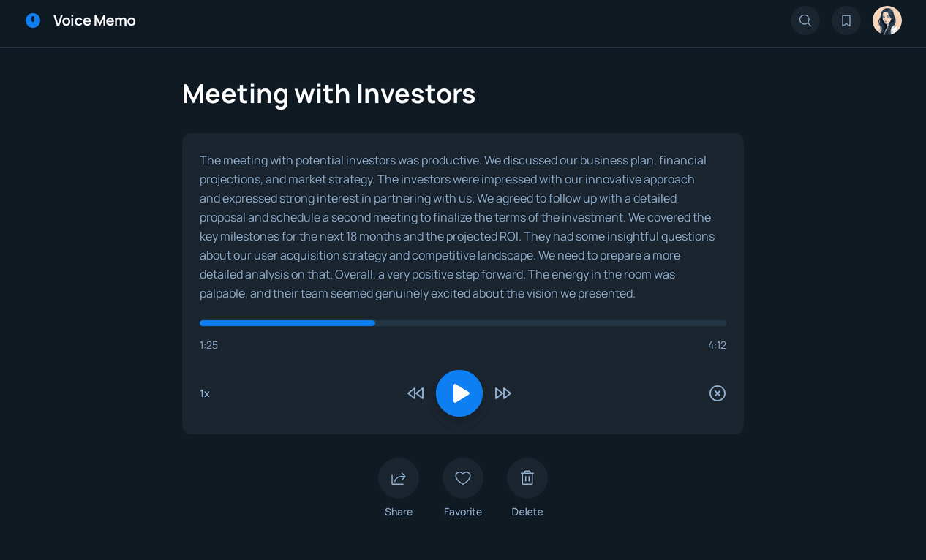
Task: Open the user profile avatar
Action: tap(887, 20)
